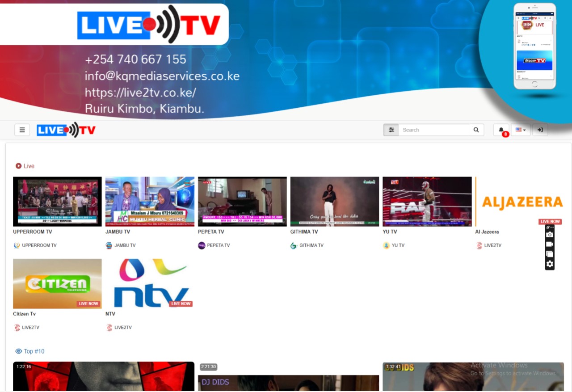Open notifications via the bell icon
572x392 pixels.
tap(500, 129)
